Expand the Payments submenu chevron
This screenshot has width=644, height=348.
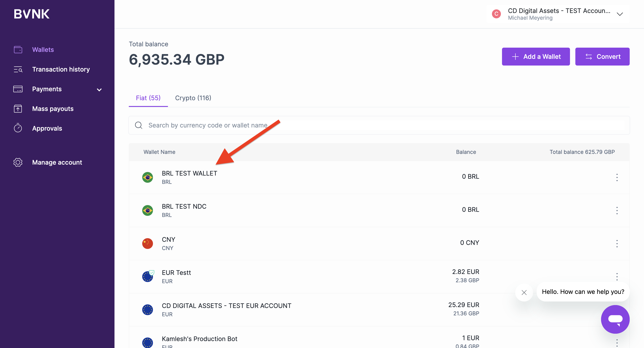[99, 90]
